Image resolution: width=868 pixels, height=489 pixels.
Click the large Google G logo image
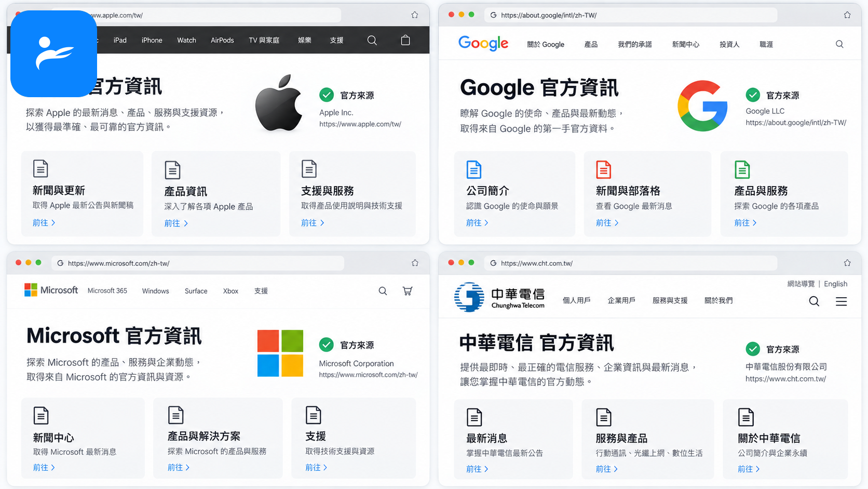coord(702,106)
